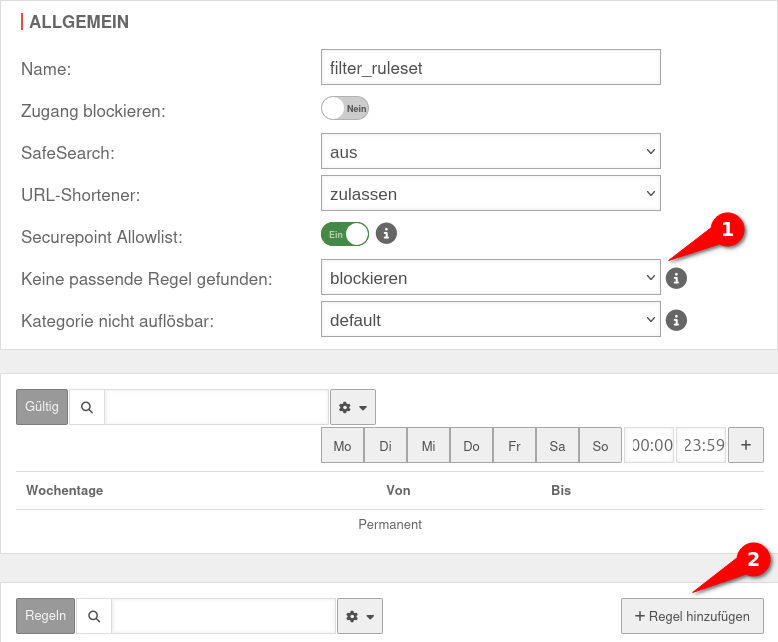Image resolution: width=778 pixels, height=642 pixels.
Task: Click info icon next to Securepoint Allowlist
Action: [x=386, y=234]
